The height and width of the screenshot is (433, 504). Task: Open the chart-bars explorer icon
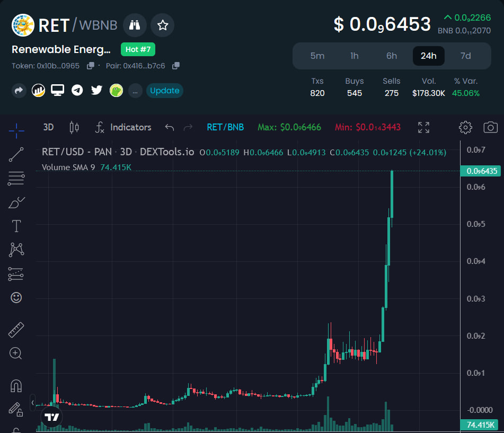coord(38,91)
